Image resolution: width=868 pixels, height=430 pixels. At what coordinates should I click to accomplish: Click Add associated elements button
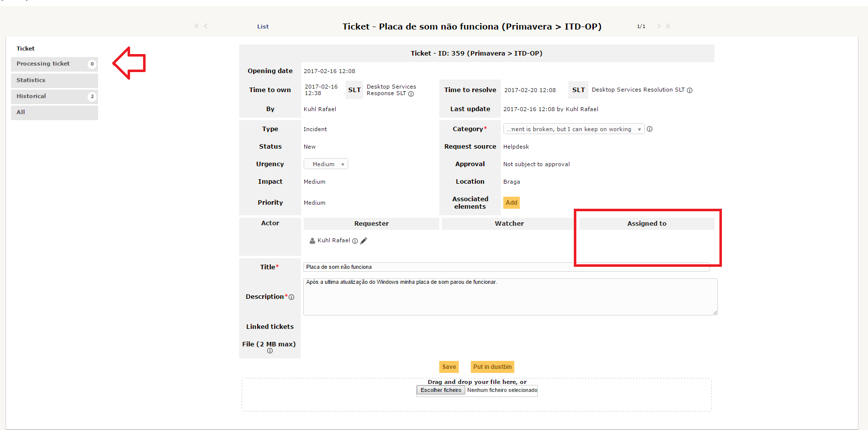(511, 203)
